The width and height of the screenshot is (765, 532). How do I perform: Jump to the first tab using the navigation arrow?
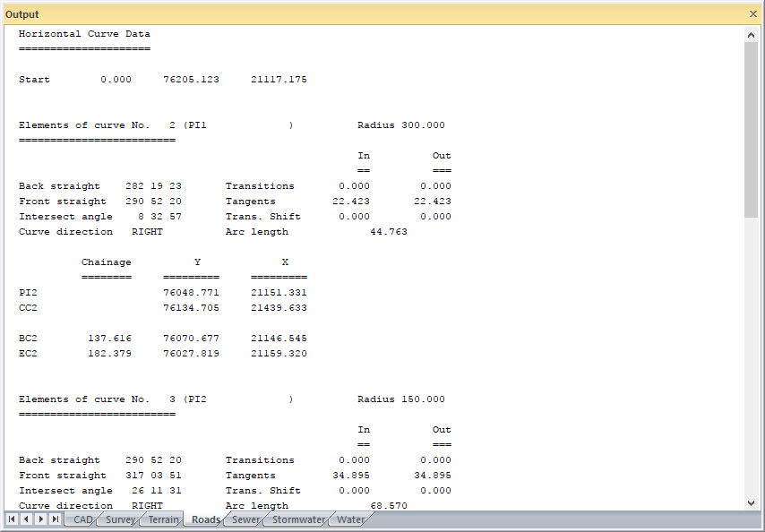pyautogui.click(x=12, y=519)
